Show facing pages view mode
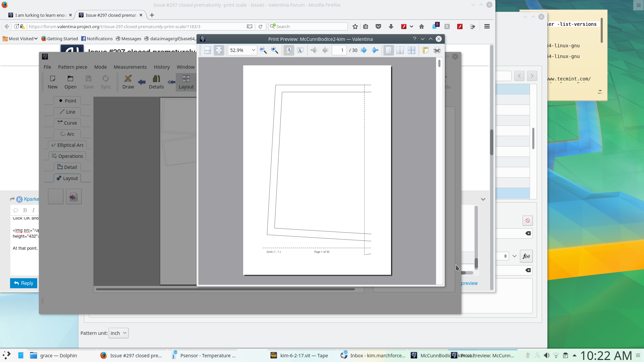 [x=400, y=50]
